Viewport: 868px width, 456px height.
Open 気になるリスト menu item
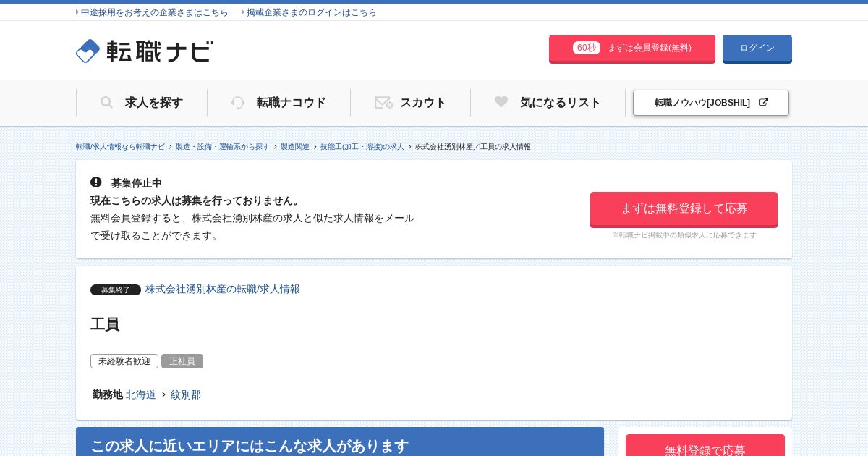click(x=548, y=103)
